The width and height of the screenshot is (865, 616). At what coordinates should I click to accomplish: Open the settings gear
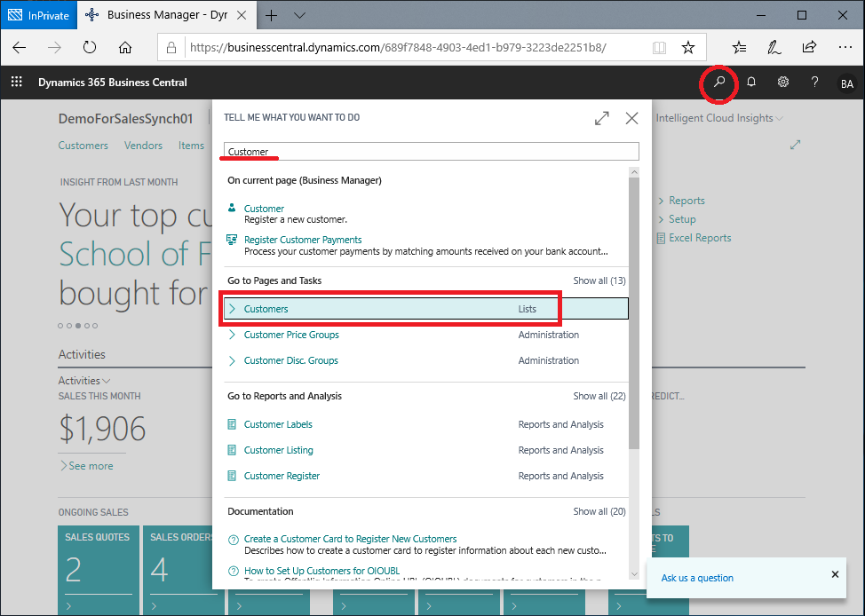(782, 83)
